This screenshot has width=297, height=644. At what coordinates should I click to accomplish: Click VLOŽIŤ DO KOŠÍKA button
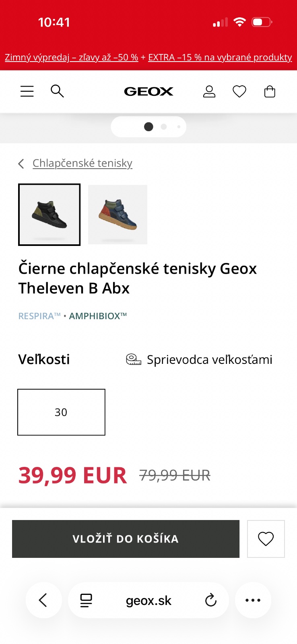tap(126, 539)
